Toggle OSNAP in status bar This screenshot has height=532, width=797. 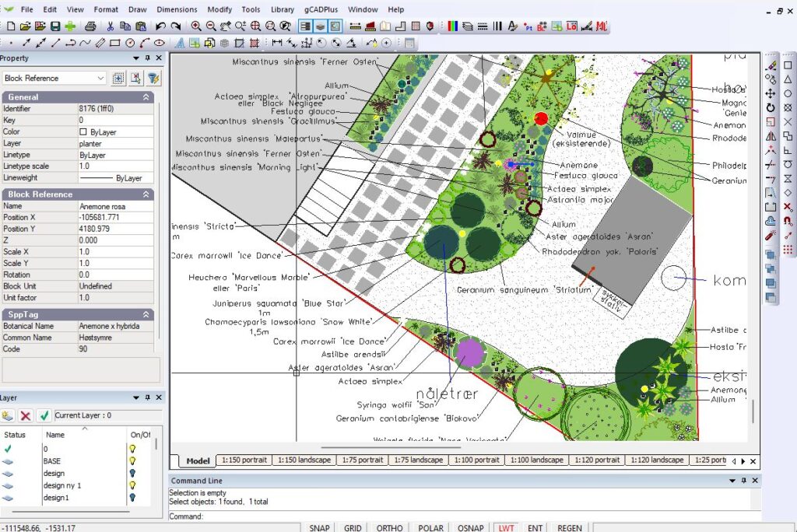pos(471,528)
